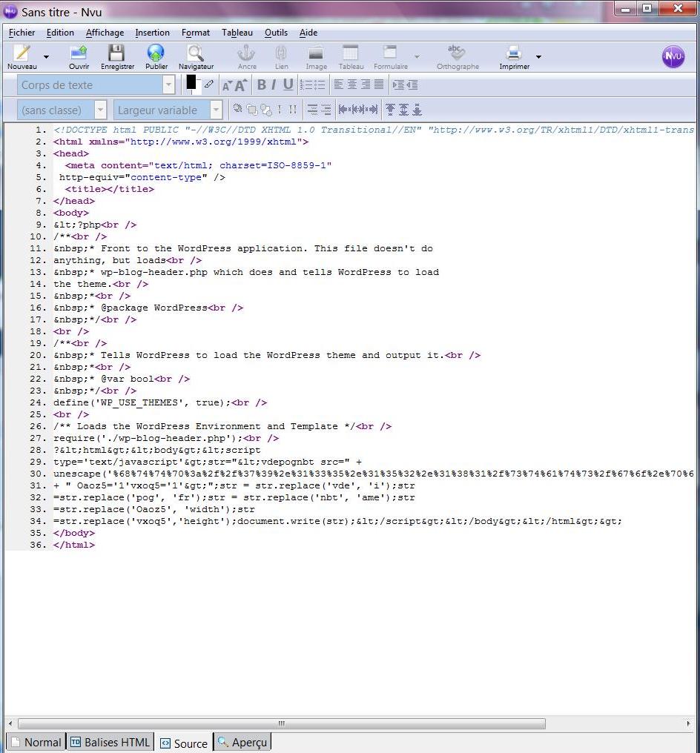
Task: Click the Lien link icon
Action: [282, 53]
